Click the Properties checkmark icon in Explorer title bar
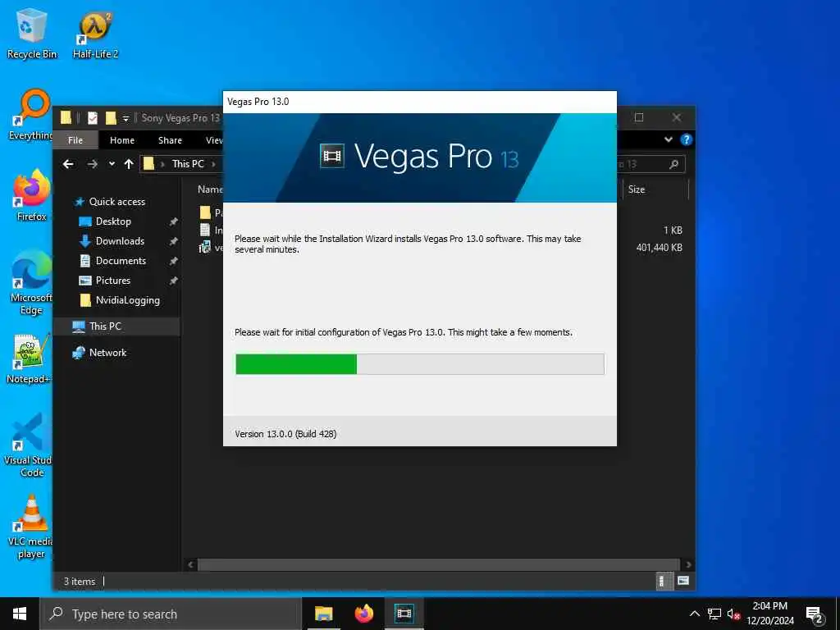840x630 pixels. coord(93,118)
